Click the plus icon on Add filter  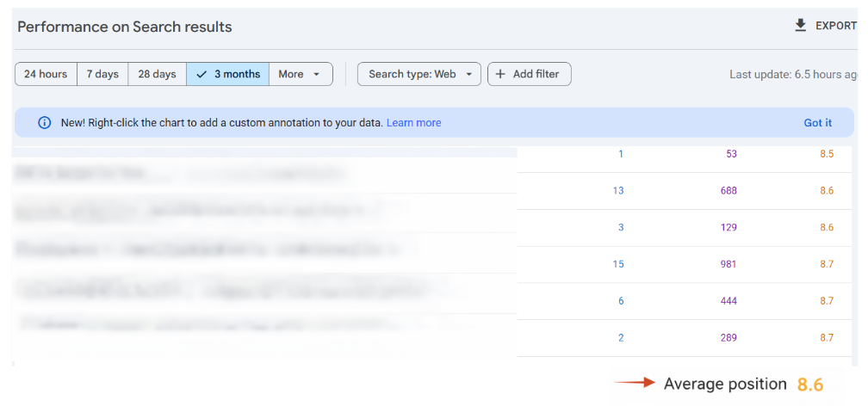(500, 74)
